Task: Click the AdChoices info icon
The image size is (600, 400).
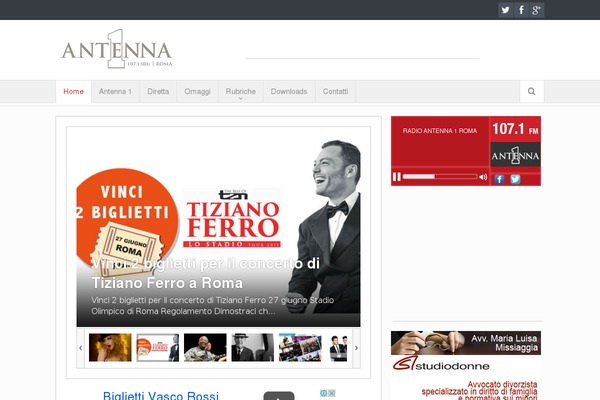Action: tap(323, 393)
